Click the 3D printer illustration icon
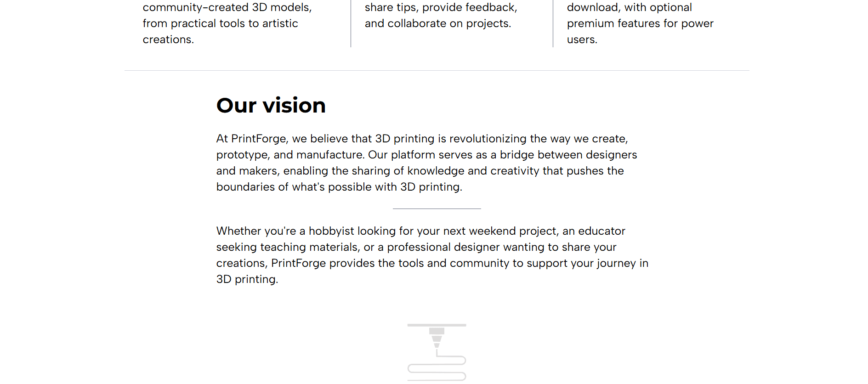This screenshot has width=868, height=384. (437, 352)
